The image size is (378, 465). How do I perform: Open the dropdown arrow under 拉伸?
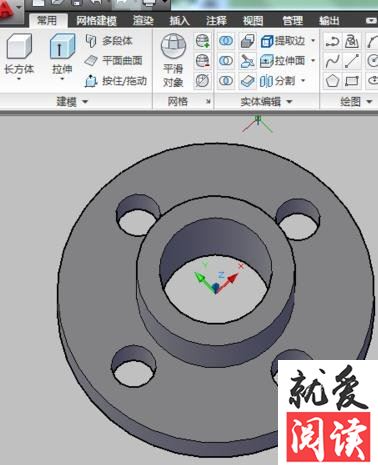(62, 79)
